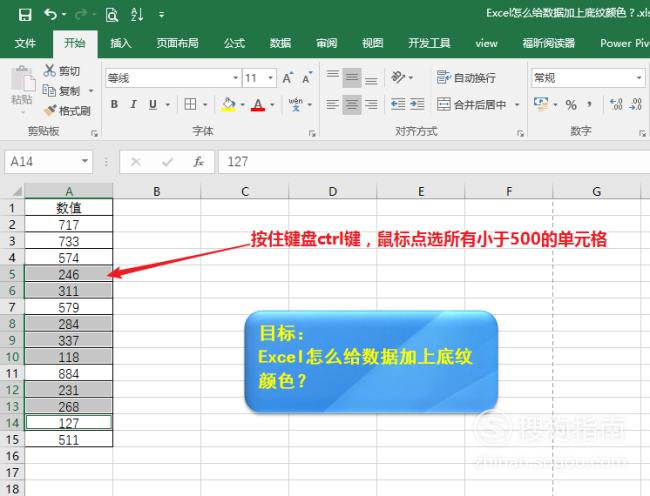Click cell containing 884
Screen dimensions: 650x496
pyautogui.click(x=68, y=373)
